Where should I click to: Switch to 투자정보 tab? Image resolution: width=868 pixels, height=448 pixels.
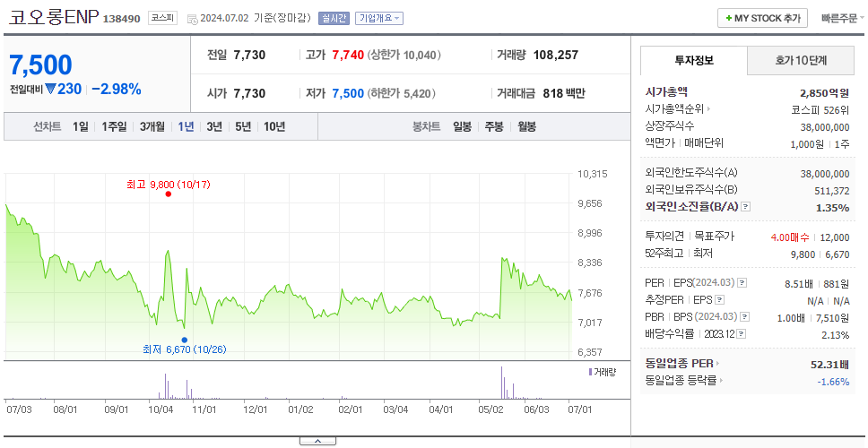[x=694, y=60]
